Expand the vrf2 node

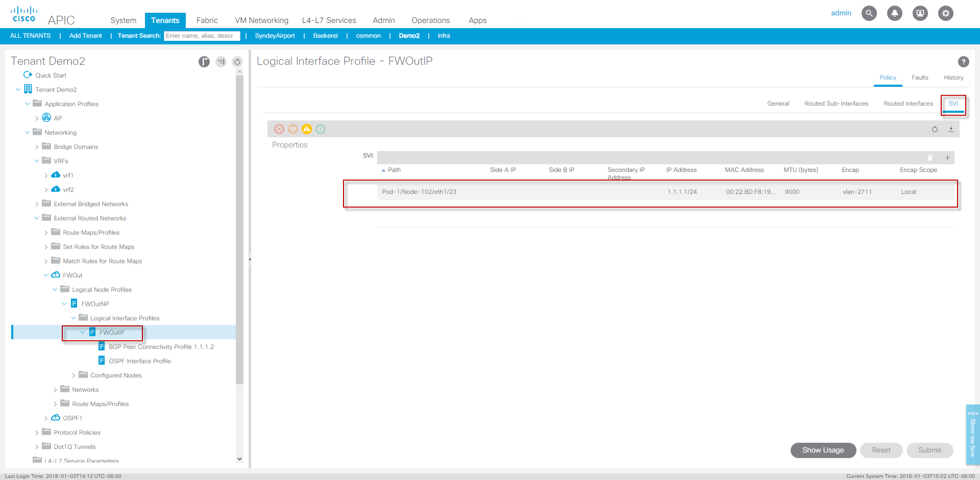(x=46, y=190)
